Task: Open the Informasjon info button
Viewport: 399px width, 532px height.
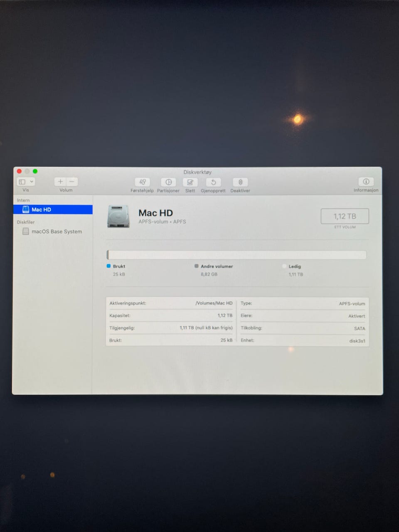Action: coord(366,182)
